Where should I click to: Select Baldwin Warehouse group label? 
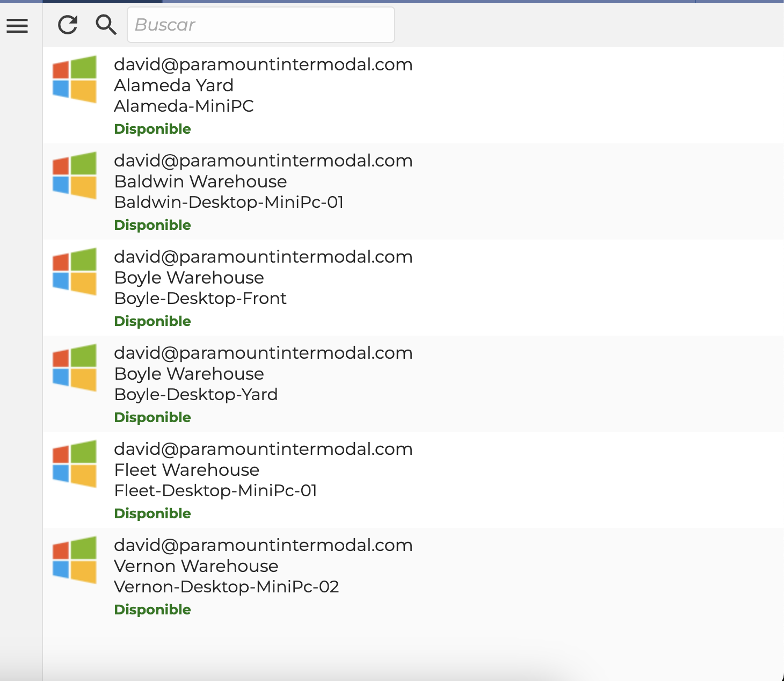tap(201, 182)
